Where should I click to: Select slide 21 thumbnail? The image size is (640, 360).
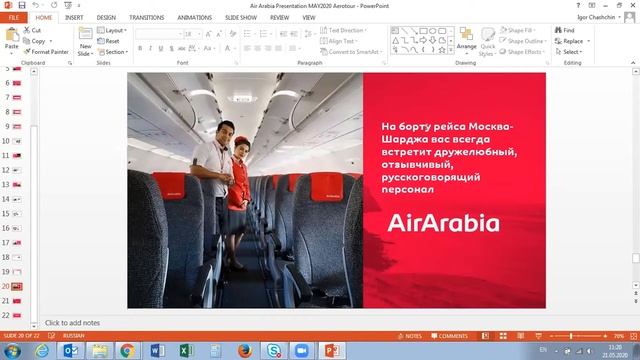17,301
